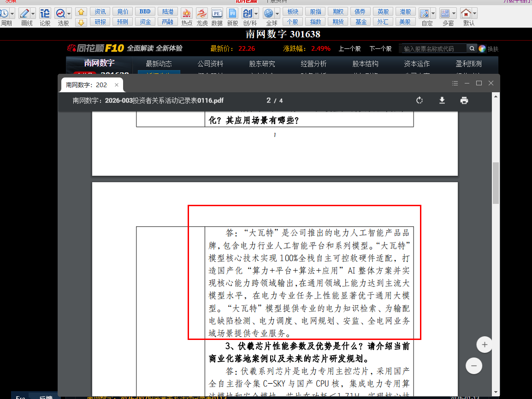Open the 画线 drawing tool
Image resolution: width=532 pixels, height=399 pixels.
coord(24,13)
